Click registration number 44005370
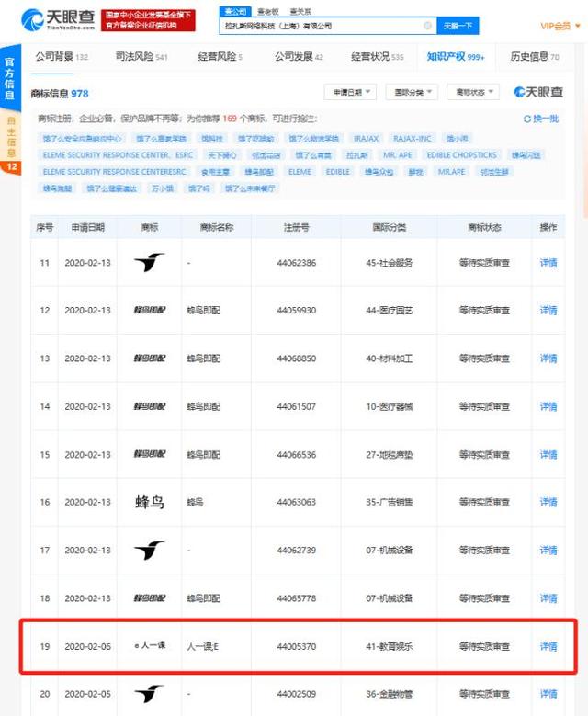 coord(296,646)
